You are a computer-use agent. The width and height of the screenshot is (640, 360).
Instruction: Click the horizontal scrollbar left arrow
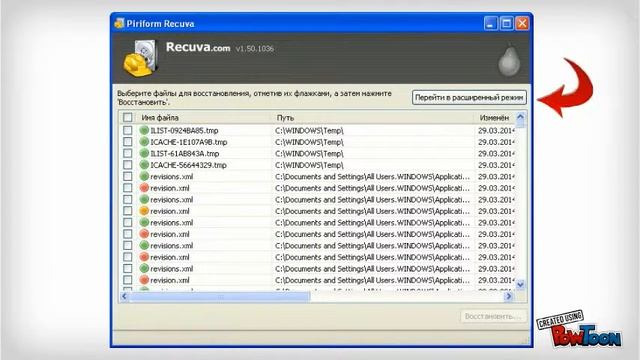click(124, 296)
